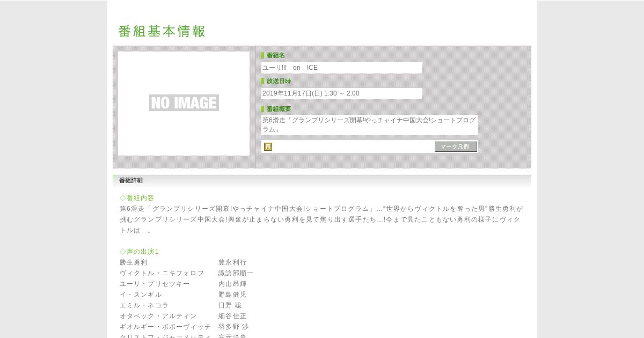Image resolution: width=644 pixels, height=338 pixels.
Task: Select character エミル・ネコラ
Action: coord(144,305)
